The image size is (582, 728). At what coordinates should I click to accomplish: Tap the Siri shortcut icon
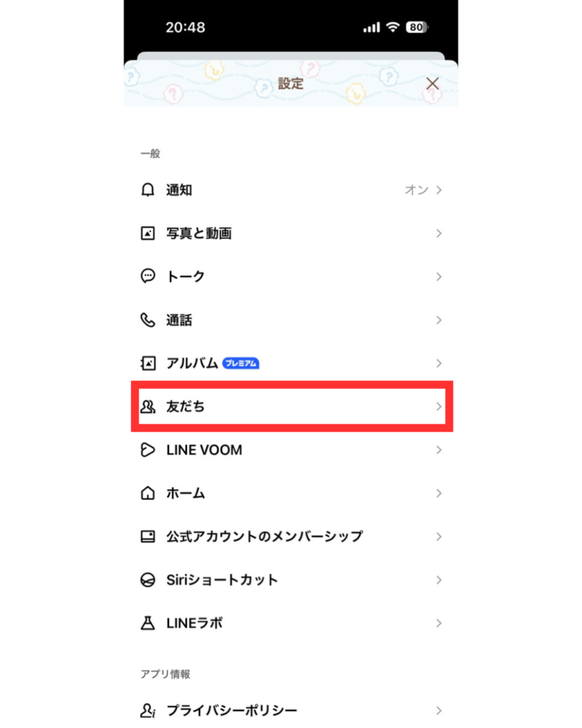pos(148,580)
